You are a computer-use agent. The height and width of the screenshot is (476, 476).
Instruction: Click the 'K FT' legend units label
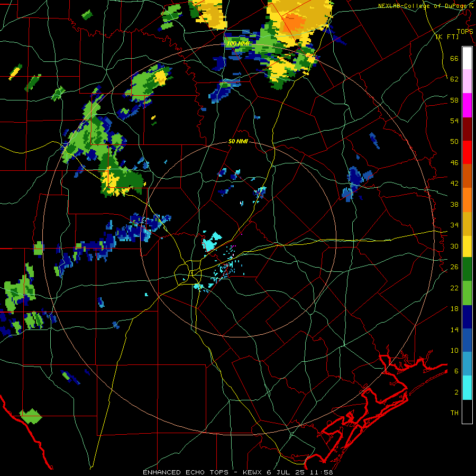447,36
